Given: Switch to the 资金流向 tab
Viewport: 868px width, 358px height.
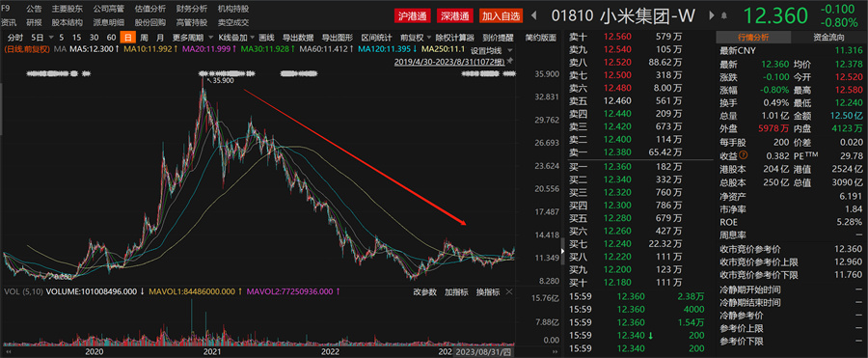Looking at the screenshot, I should 828,38.
